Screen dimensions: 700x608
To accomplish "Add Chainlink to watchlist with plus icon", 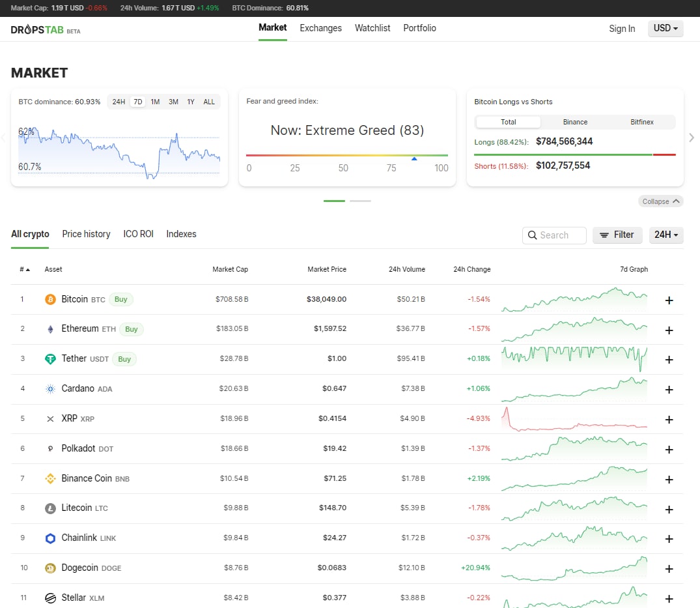I will point(669,539).
